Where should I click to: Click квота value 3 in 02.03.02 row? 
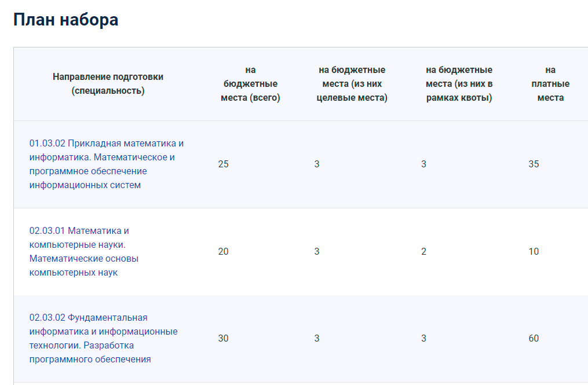click(423, 339)
